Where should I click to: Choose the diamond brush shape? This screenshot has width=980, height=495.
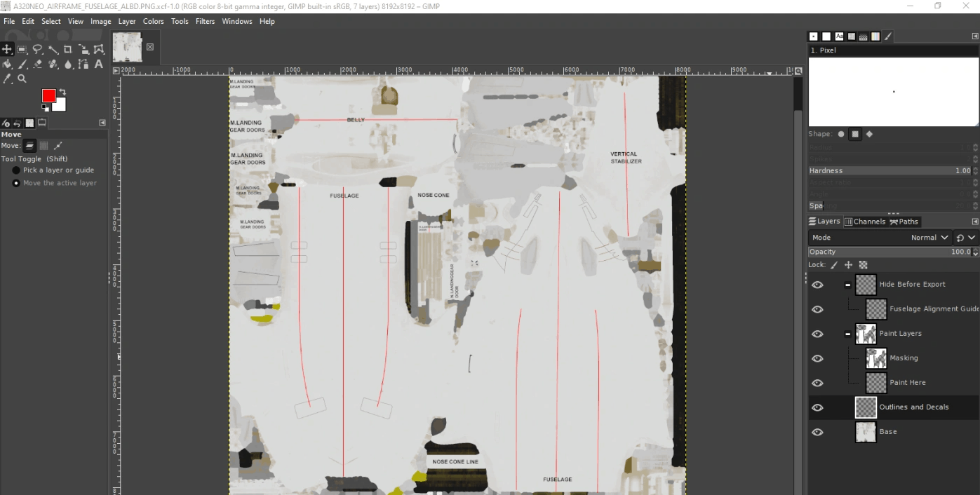point(869,134)
